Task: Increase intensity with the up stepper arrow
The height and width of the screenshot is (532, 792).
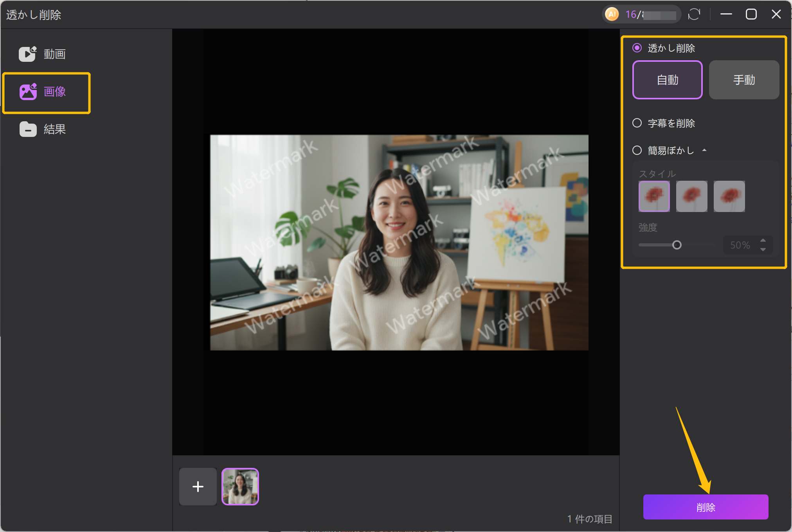Action: [x=763, y=241]
